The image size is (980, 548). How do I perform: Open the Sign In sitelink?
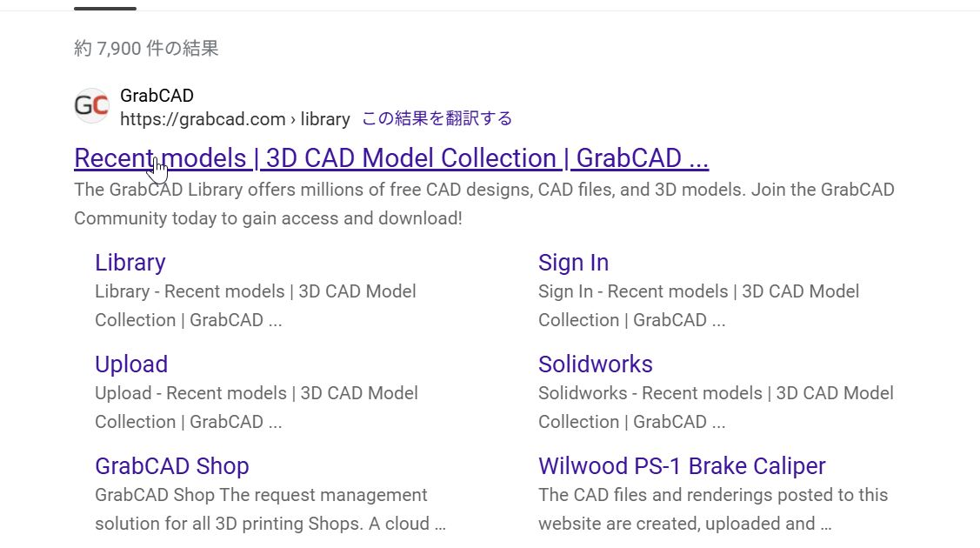click(x=572, y=263)
